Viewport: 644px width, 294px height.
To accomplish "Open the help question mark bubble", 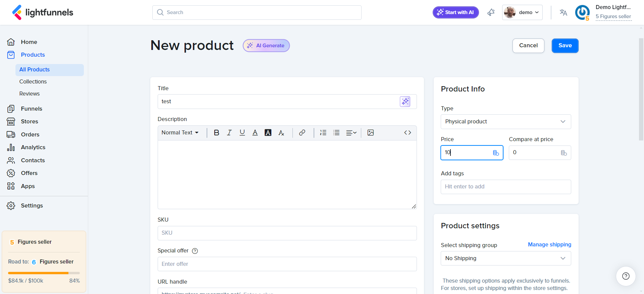I will pyautogui.click(x=626, y=276).
